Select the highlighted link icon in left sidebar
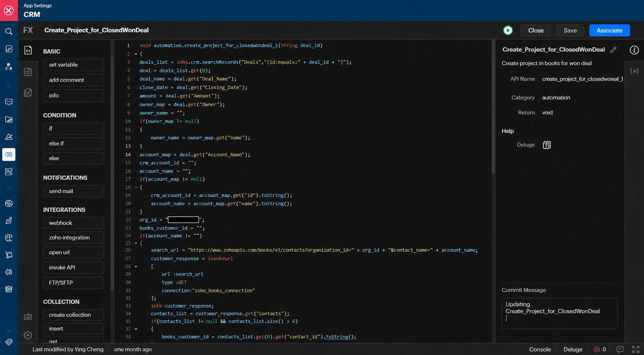This screenshot has height=355, width=644. coord(9,154)
